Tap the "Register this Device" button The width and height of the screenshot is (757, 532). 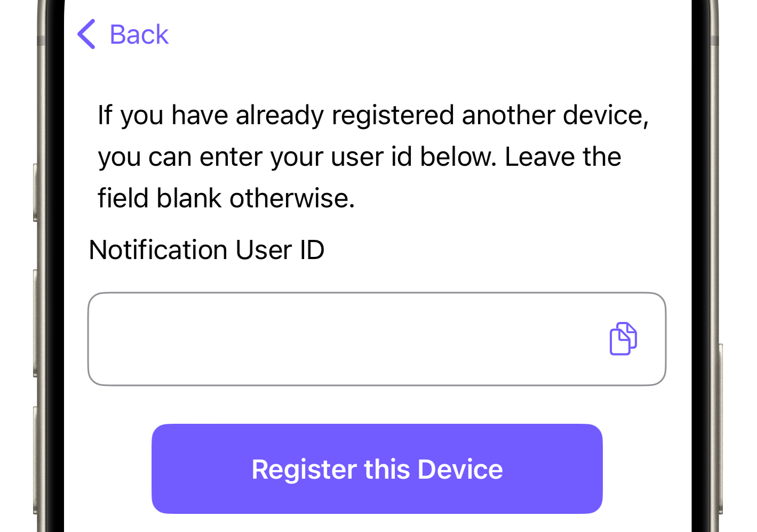377,469
